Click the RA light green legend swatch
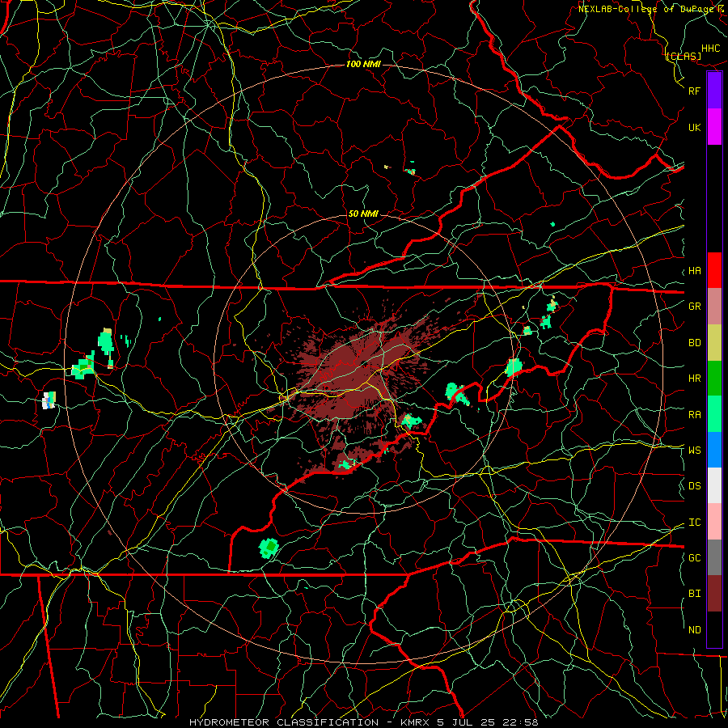 point(714,414)
